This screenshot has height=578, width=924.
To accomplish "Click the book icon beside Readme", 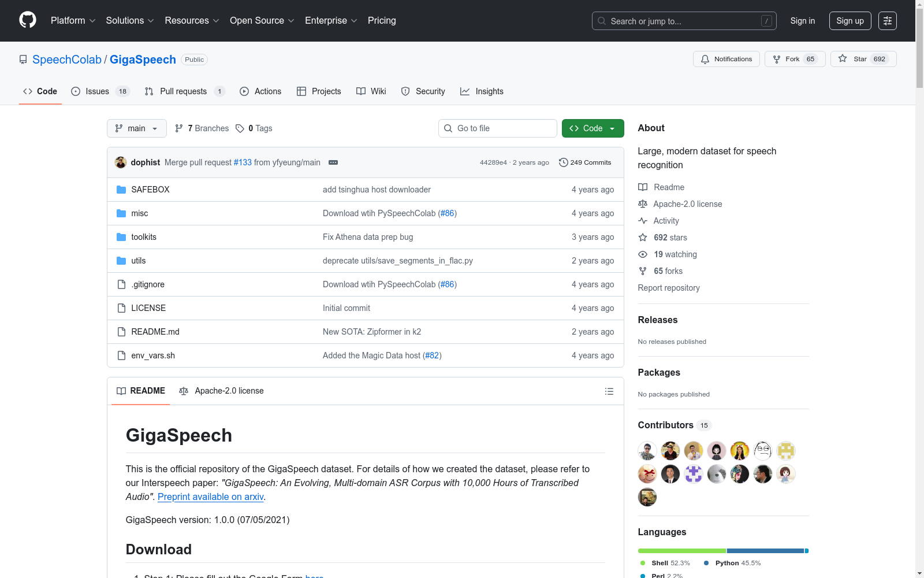I will (x=643, y=187).
